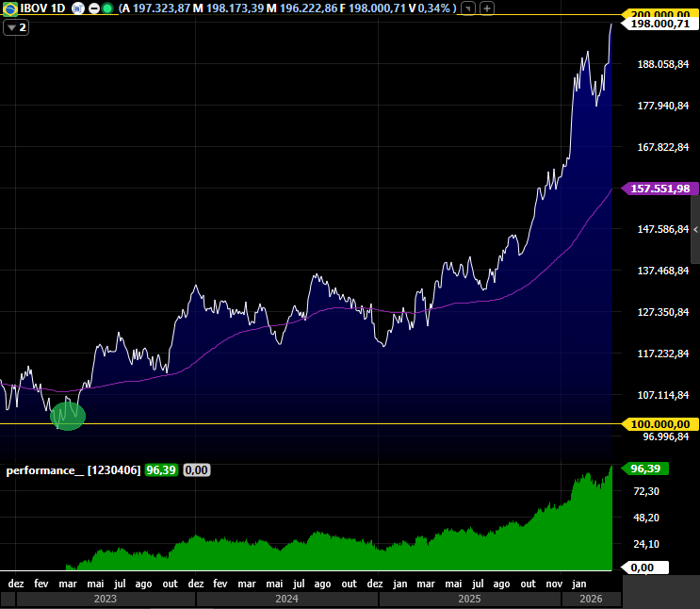Click the plus button to add chart

(487, 8)
